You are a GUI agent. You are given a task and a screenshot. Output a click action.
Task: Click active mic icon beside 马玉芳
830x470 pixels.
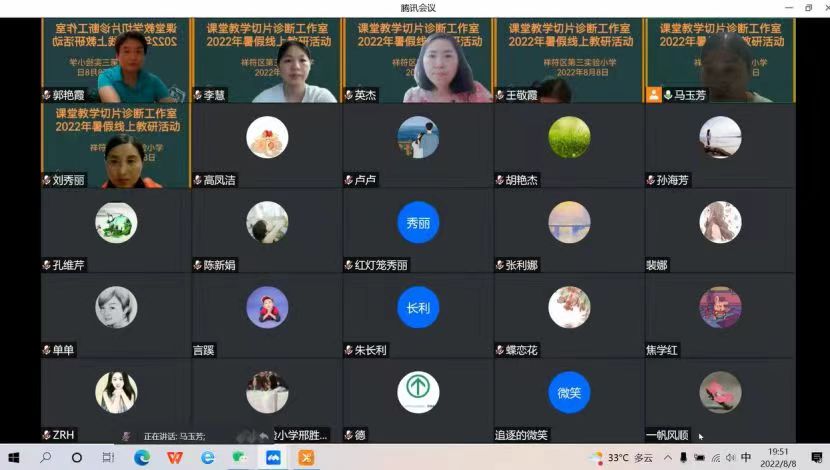click(669, 95)
